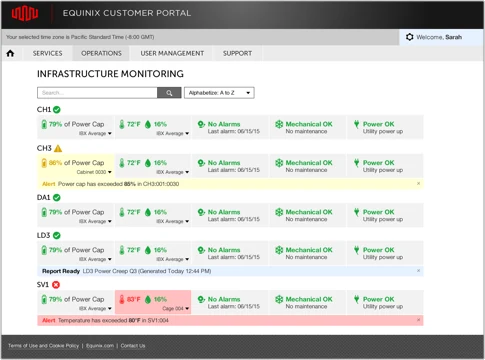The image size is (485, 360).
Task: Open SV1 Cage 004 temperature dropdown
Action: click(x=176, y=309)
